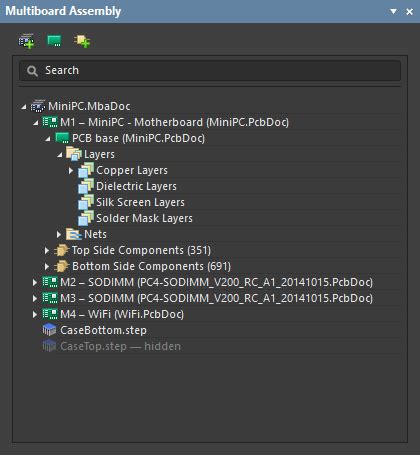Click the MiniPC.MbaDoc document icon

click(x=38, y=106)
